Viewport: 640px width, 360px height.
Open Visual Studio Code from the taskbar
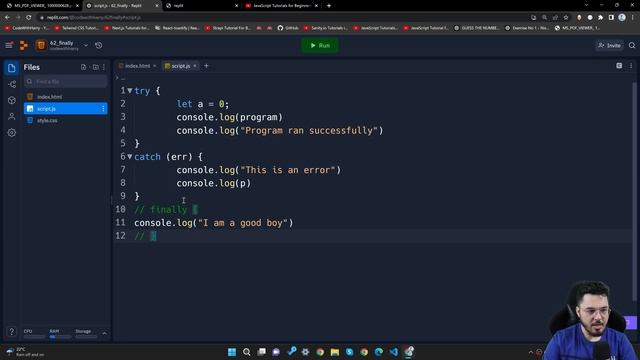393,352
